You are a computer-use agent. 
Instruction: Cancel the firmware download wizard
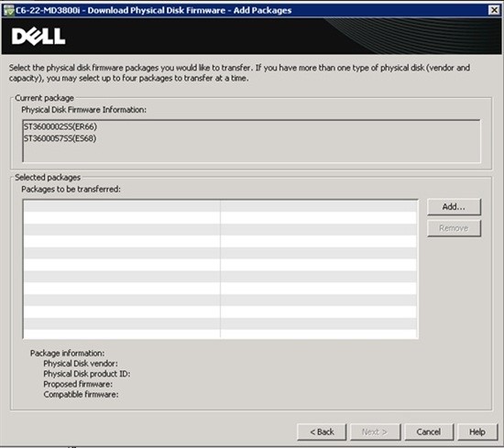coord(429,432)
